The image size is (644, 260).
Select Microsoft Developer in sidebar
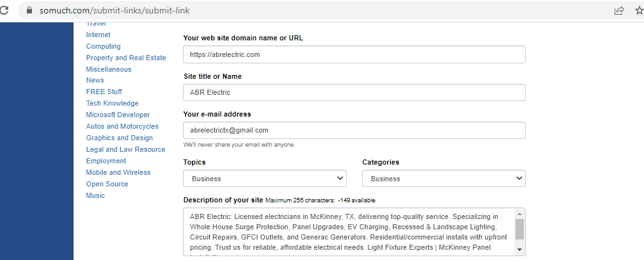coord(118,115)
